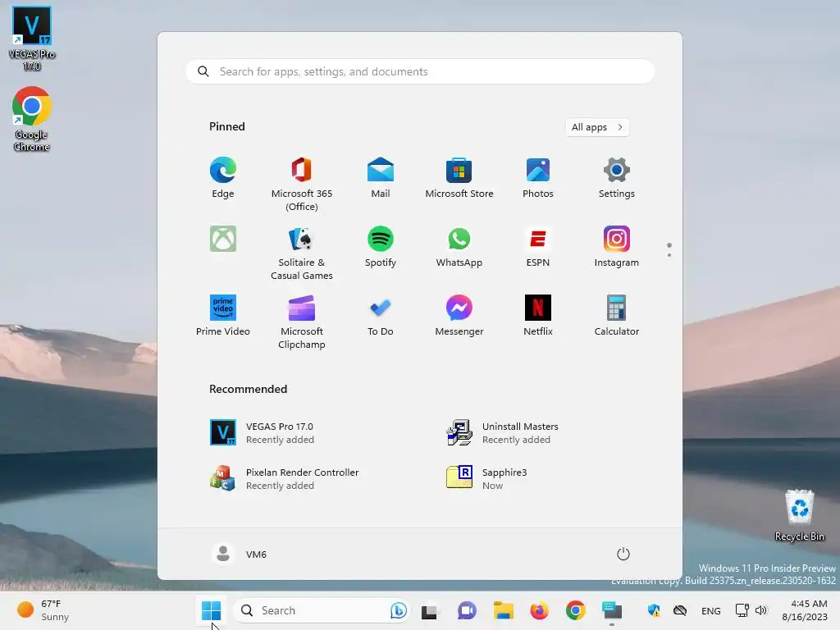Switch input language via ENG indicator

click(x=711, y=610)
